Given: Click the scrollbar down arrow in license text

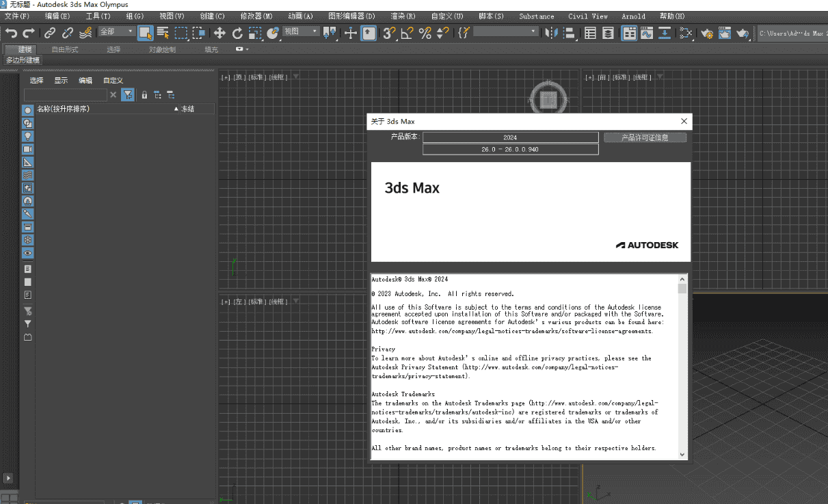Looking at the screenshot, I should tap(682, 454).
